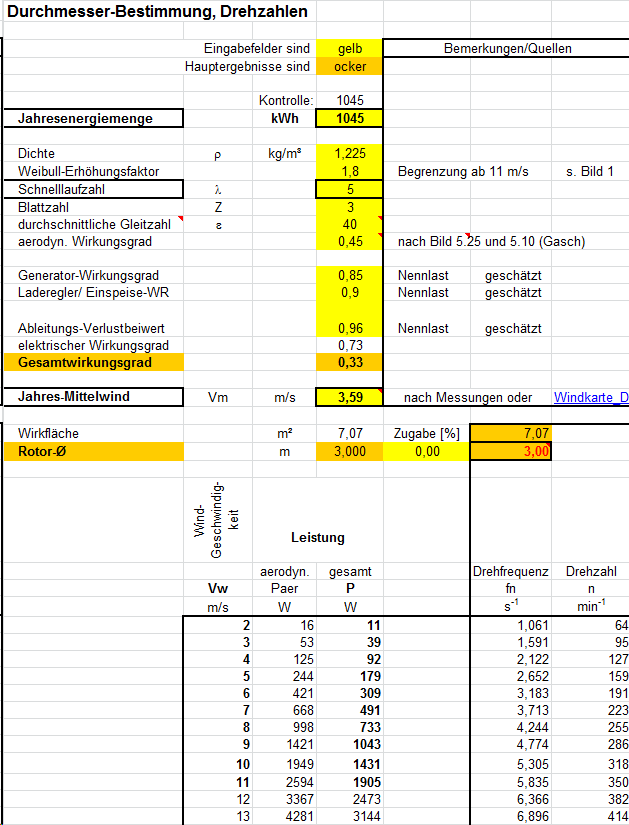629x825 pixels.
Task: Select the Dichte input cell 1,225
Action: pos(350,154)
